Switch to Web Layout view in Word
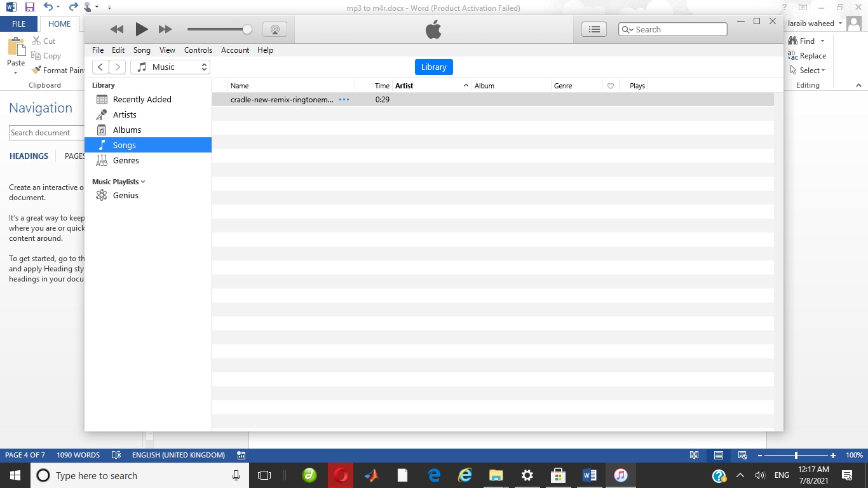The height and width of the screenshot is (488, 868). point(742,455)
